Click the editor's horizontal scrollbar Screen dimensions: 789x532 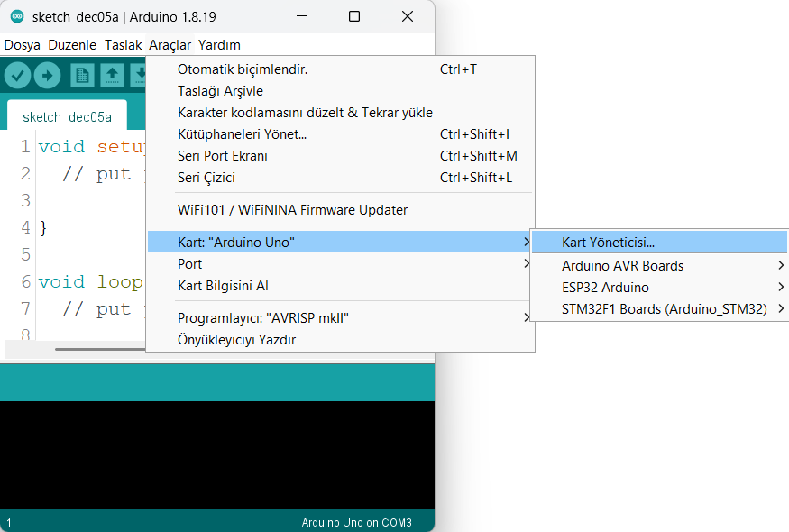point(90,349)
